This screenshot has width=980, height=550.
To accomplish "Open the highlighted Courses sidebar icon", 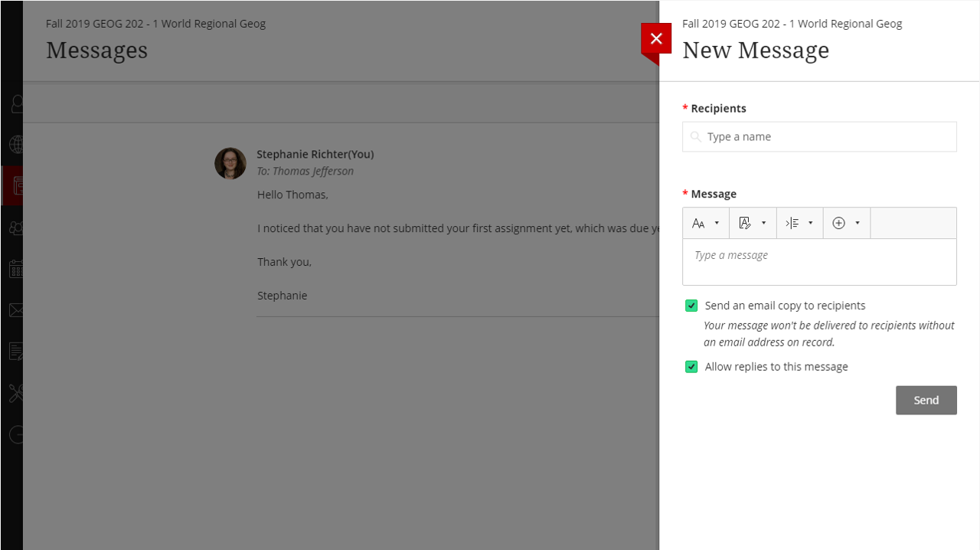I will click(x=15, y=185).
